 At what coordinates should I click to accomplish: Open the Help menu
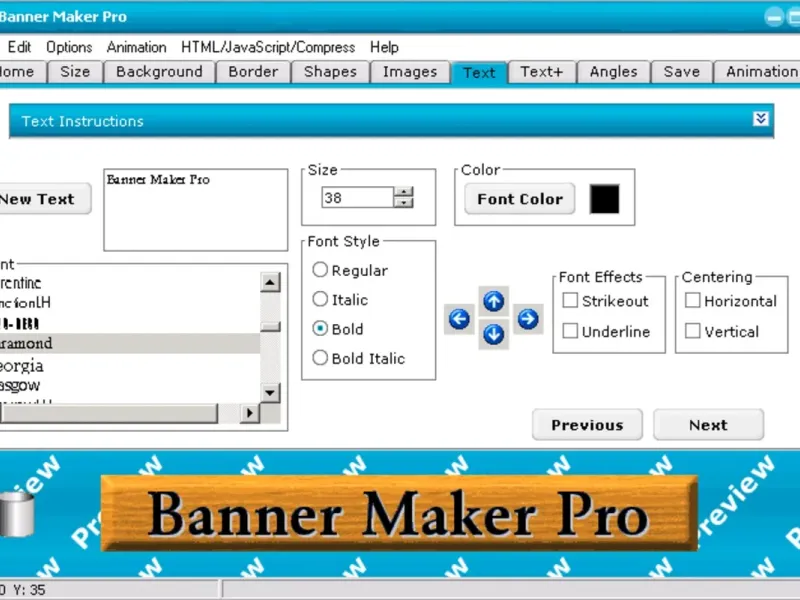(384, 47)
